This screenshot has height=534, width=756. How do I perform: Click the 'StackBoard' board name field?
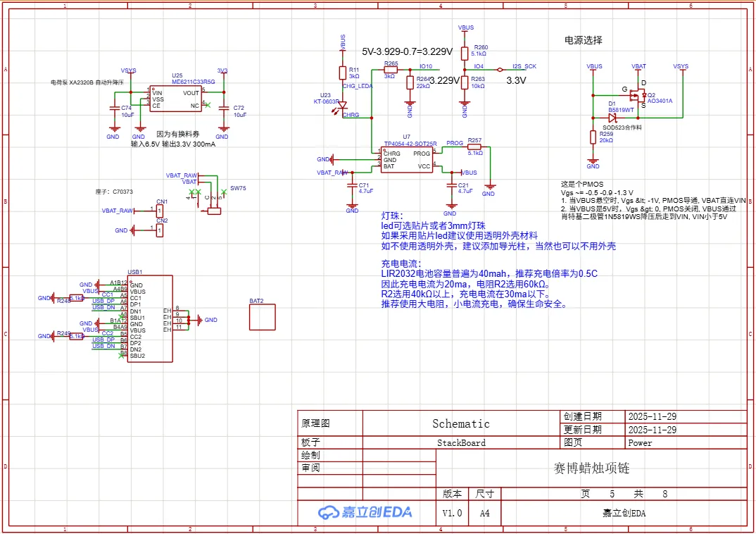461,443
